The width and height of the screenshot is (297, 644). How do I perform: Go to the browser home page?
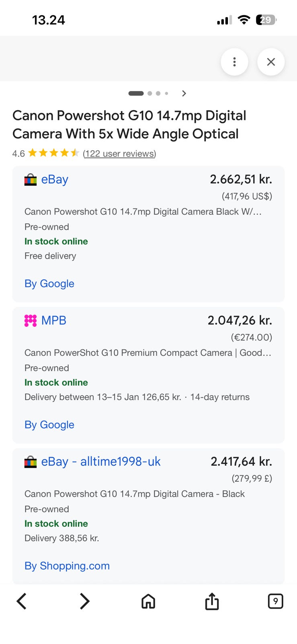point(148,601)
